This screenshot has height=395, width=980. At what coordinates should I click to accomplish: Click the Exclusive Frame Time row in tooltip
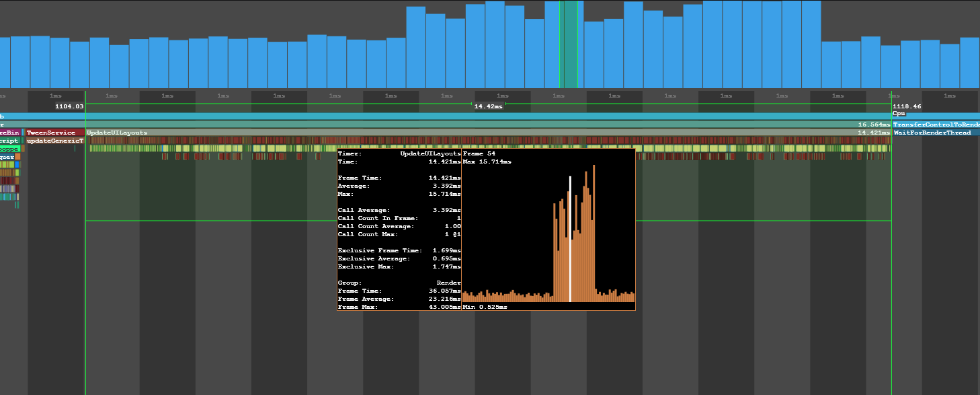point(399,250)
